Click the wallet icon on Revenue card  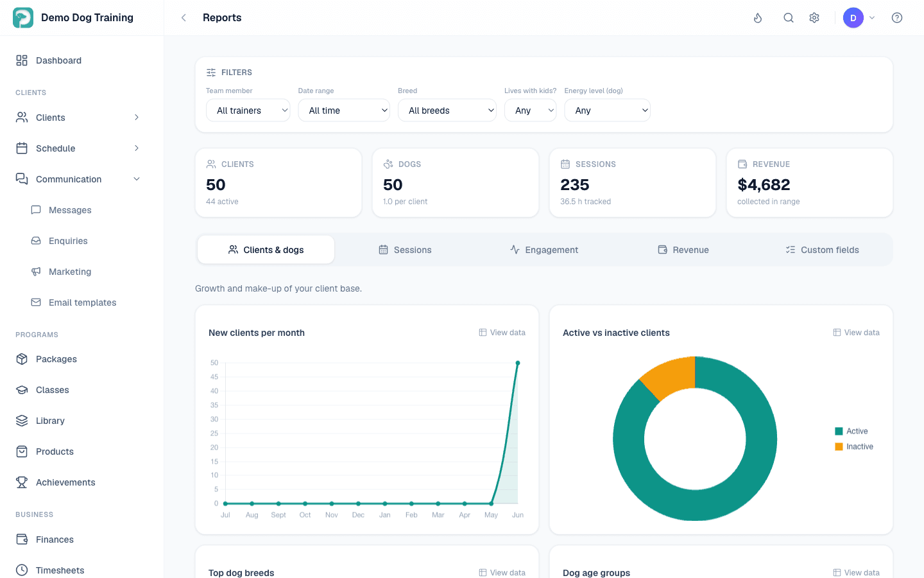pos(742,164)
